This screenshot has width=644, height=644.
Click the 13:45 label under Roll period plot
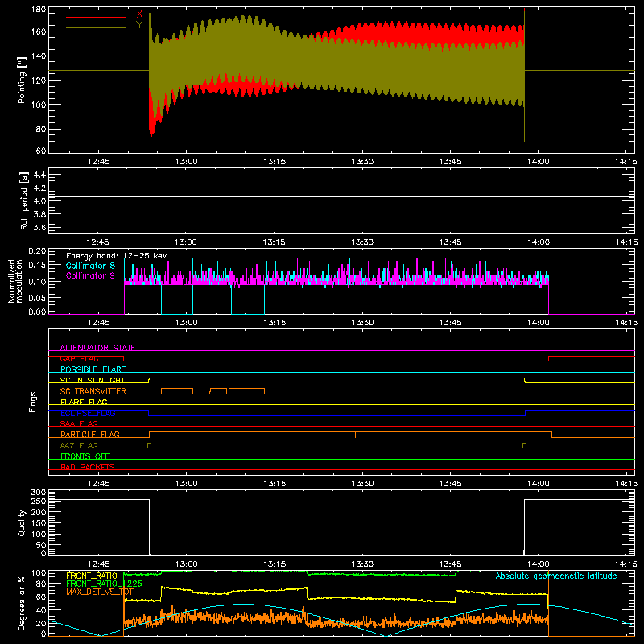pos(450,242)
